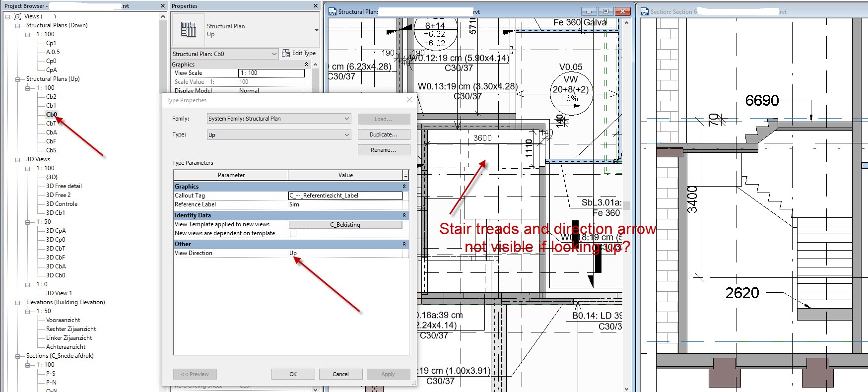Select the 3D CbT view
The image size is (868, 392).
56,249
